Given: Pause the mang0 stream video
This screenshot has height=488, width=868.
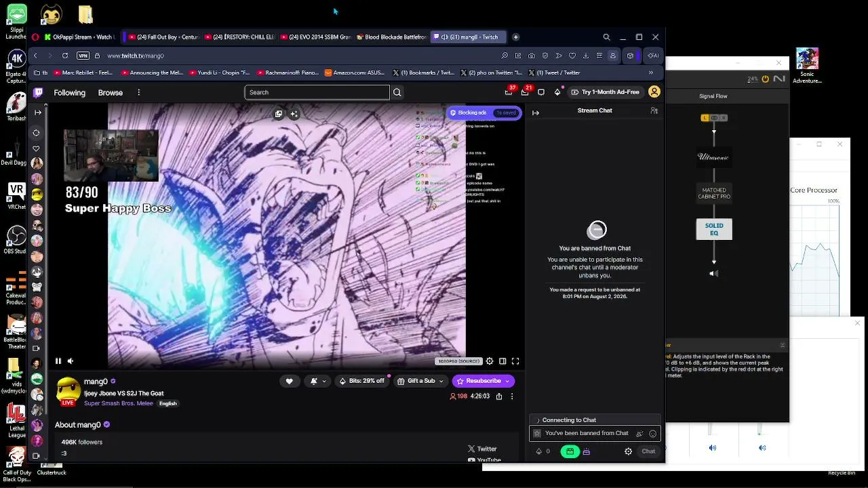Looking at the screenshot, I should click(58, 361).
